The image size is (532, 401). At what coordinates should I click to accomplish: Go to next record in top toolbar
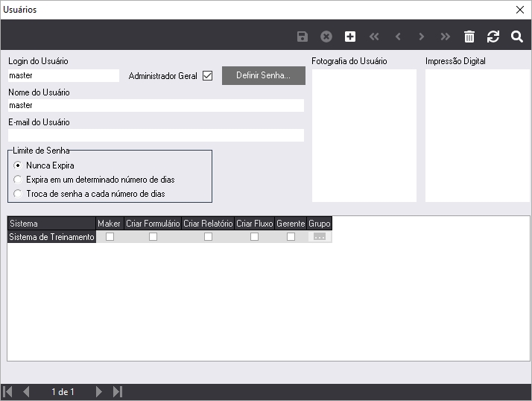tap(422, 37)
